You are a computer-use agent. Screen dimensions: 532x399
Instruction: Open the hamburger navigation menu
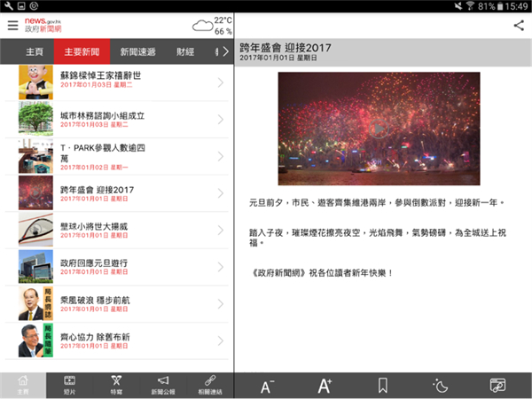click(13, 26)
